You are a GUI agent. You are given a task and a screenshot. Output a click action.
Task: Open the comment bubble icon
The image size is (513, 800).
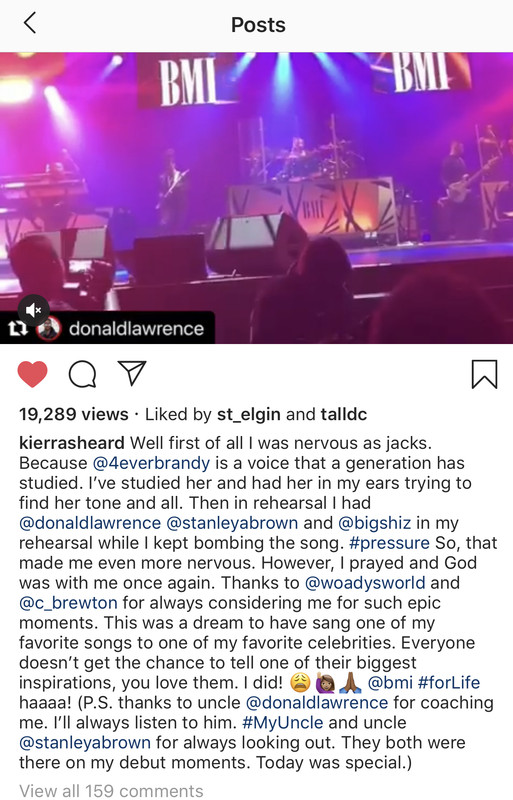coord(82,374)
